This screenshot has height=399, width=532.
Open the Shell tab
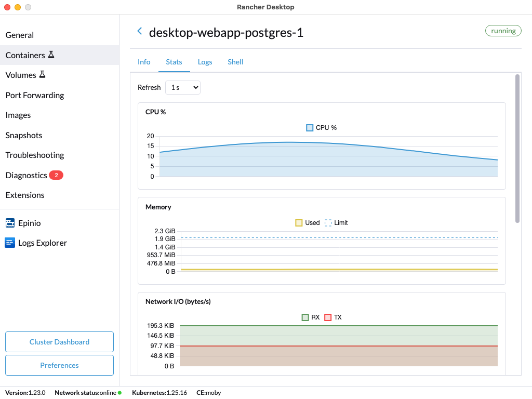[x=235, y=62]
